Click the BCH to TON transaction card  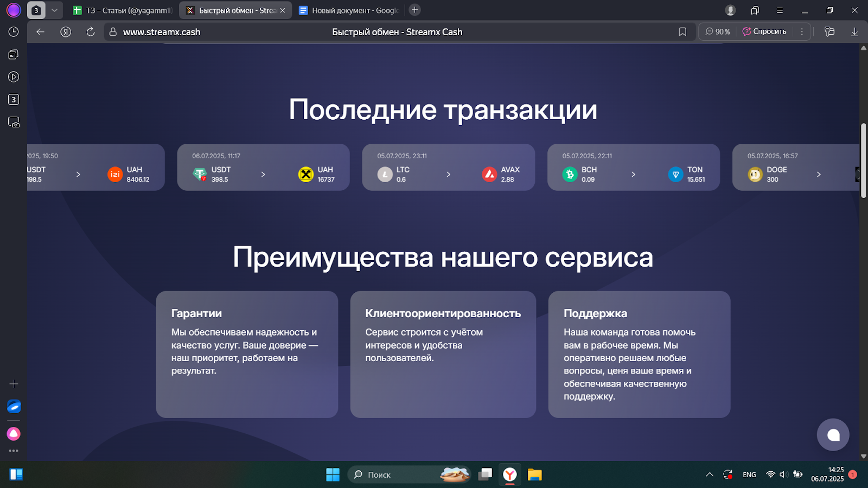[634, 167]
